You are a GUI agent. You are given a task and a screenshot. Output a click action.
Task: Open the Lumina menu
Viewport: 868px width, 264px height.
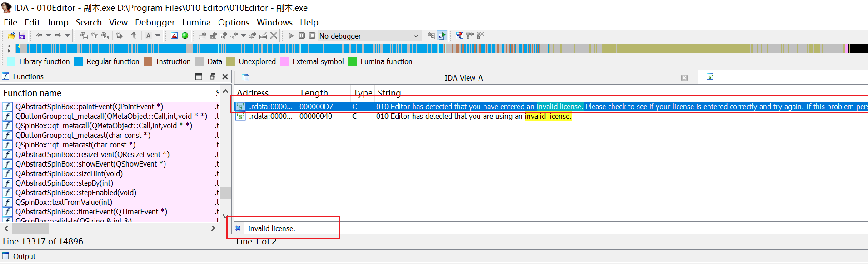pos(196,22)
